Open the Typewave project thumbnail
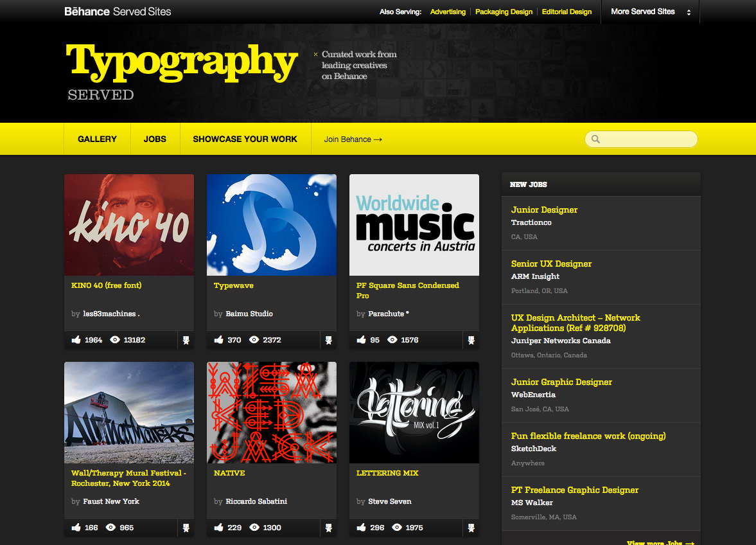Screen dimensions: 756x545 pyautogui.click(x=272, y=225)
